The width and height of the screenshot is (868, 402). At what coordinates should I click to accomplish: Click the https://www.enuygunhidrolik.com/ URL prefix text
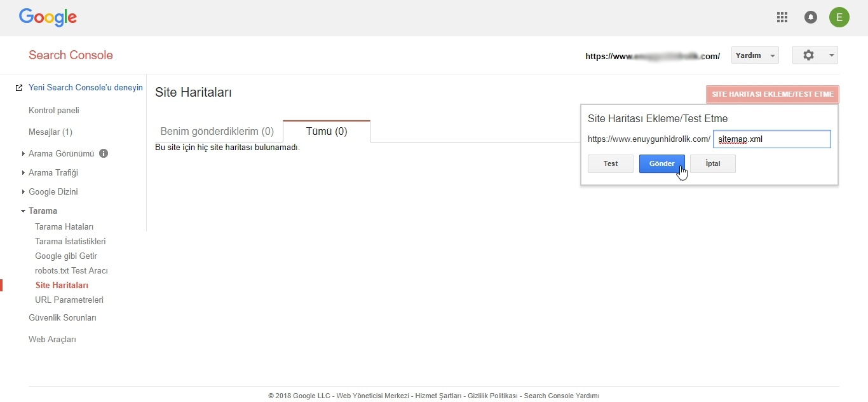[649, 139]
